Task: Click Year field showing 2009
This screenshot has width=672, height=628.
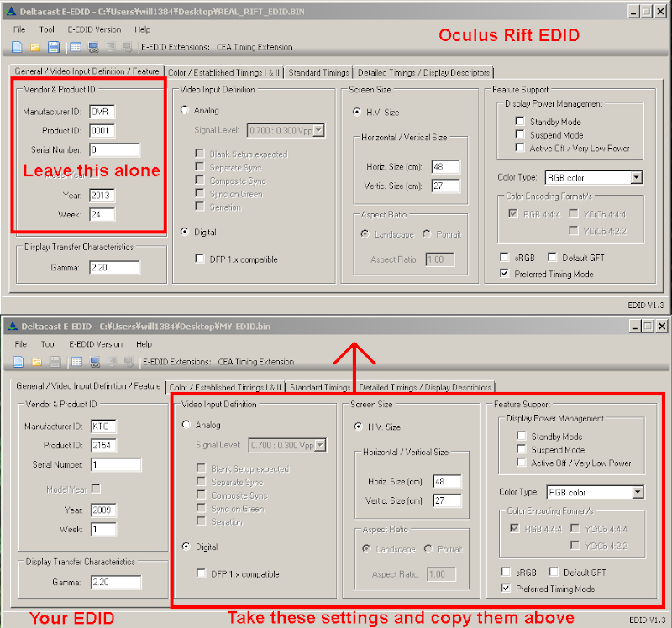Action: coord(103,510)
